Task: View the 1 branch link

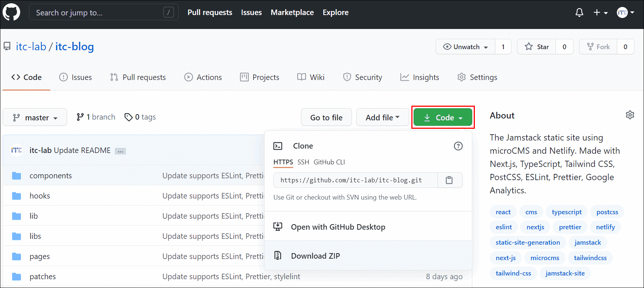Action: pyautogui.click(x=96, y=117)
